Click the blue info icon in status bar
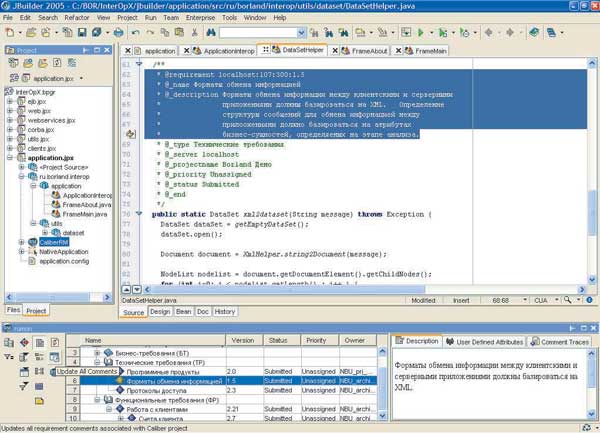 590,300
